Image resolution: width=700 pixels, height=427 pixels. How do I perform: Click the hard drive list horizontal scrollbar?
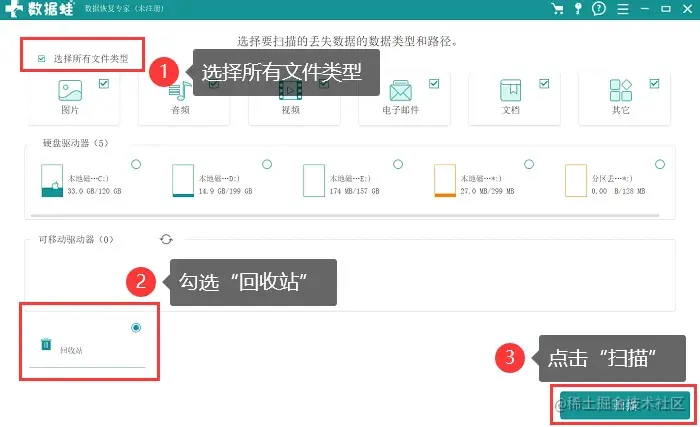(x=345, y=216)
